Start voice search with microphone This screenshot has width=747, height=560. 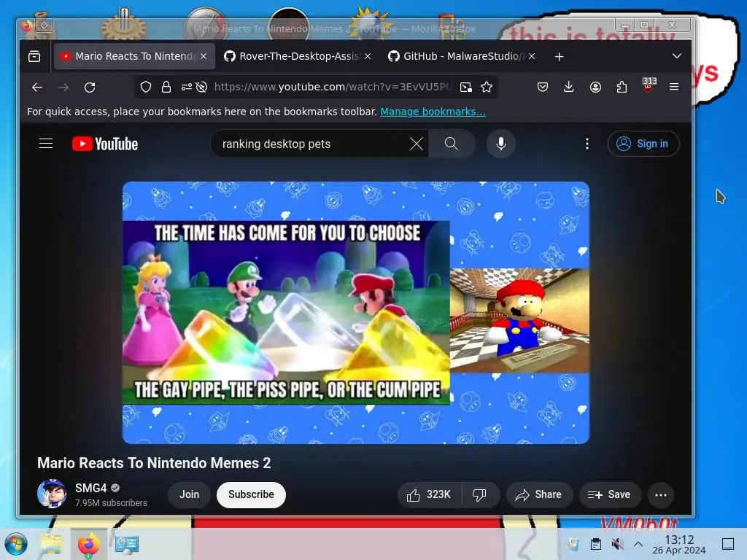(x=501, y=144)
